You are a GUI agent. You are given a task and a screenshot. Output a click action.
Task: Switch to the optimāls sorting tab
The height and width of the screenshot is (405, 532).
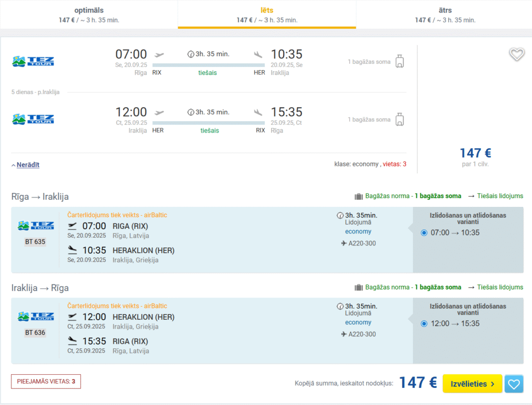88,15
